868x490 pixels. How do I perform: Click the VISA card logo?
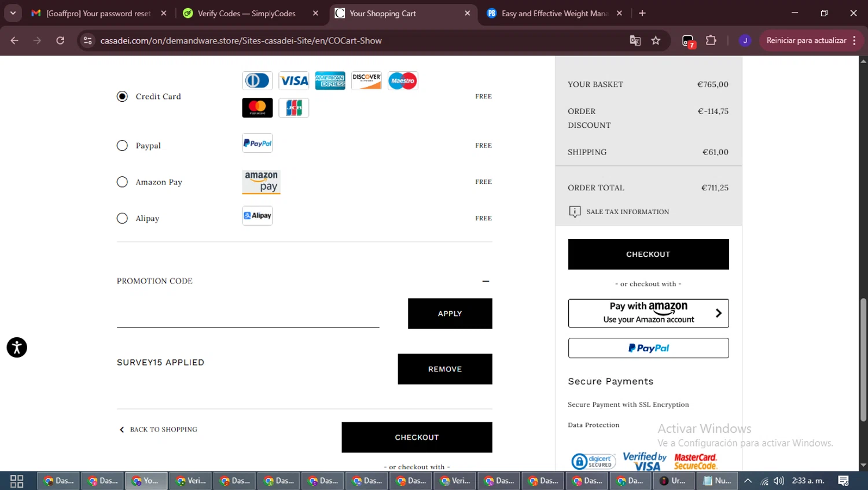point(294,80)
